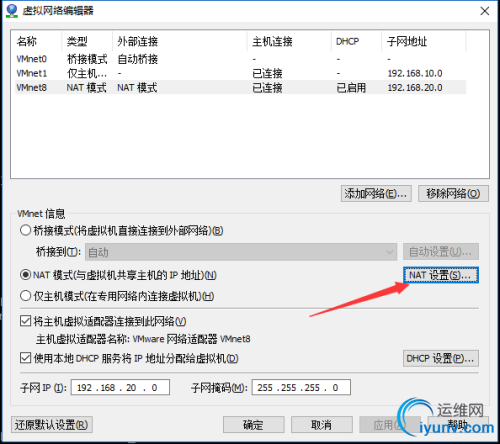Toggle 将主机虚拟适配器连接到此网络 checkbox
Screen dimensions: 500x444
click(26, 321)
